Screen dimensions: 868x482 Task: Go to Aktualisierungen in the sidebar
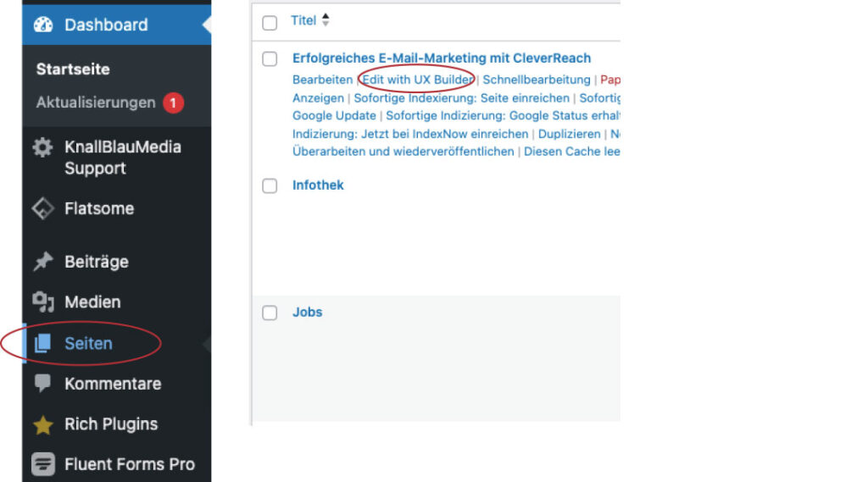click(x=96, y=102)
